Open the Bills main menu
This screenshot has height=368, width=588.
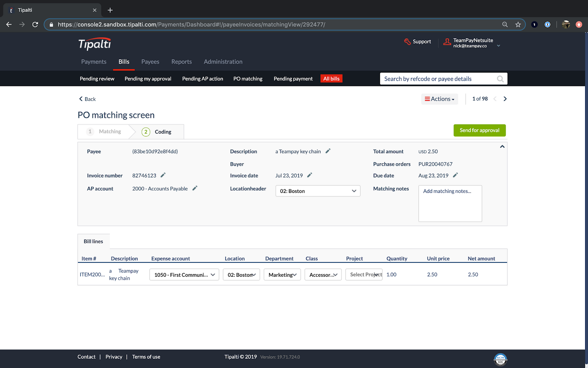(x=124, y=62)
